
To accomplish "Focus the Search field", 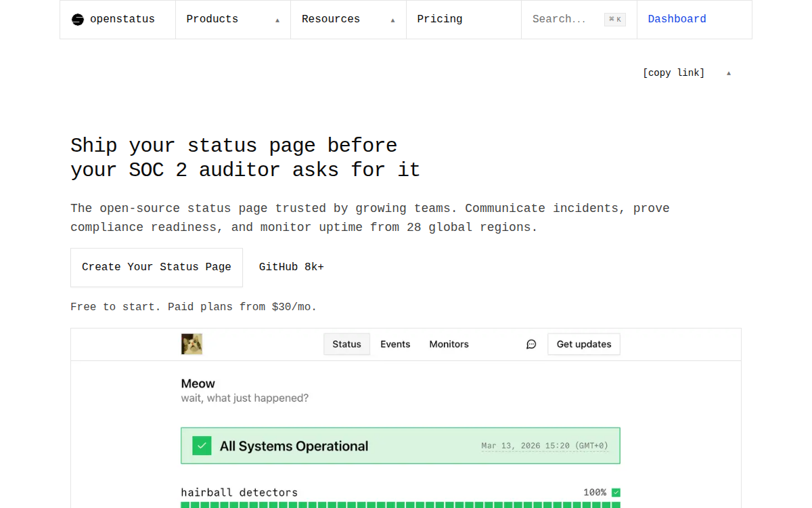I will pyautogui.click(x=579, y=20).
